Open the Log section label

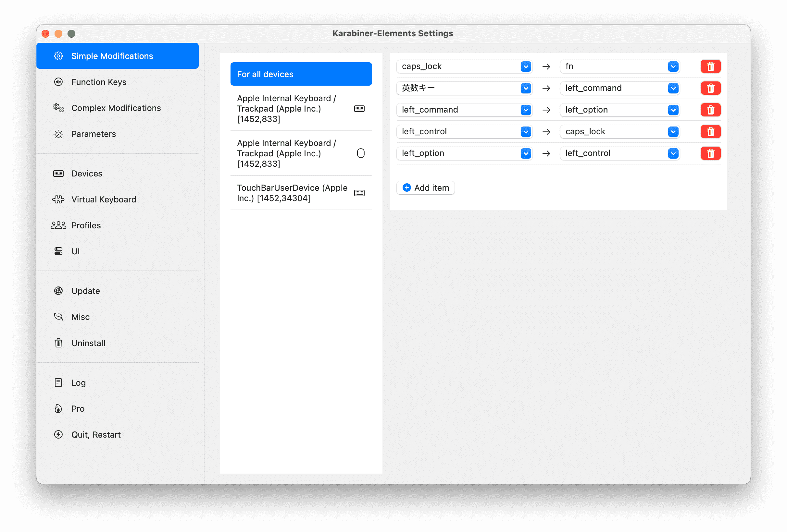(x=78, y=383)
